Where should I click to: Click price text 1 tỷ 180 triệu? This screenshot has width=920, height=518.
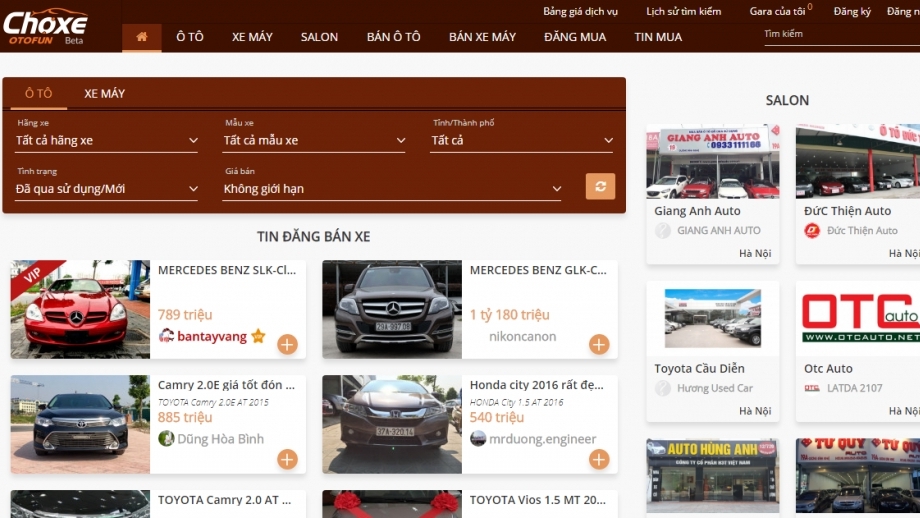coord(510,314)
